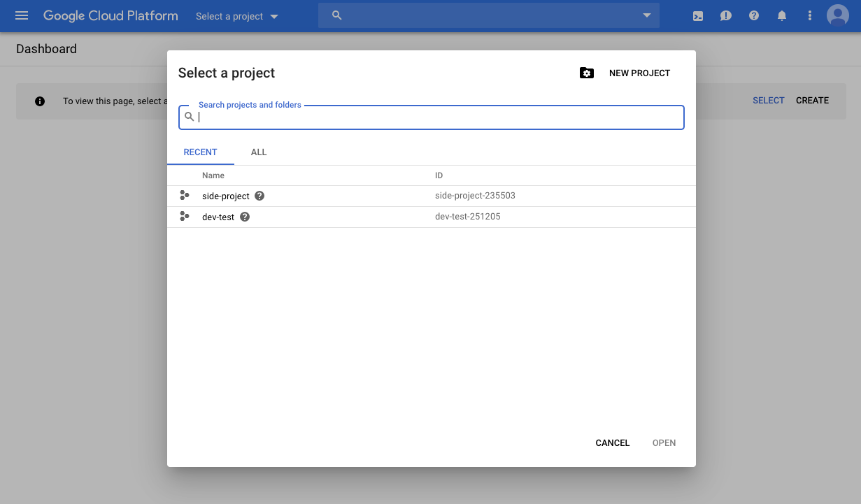Screen dimensions: 861x504
Task: Open the three-dot settings menu
Action: tap(810, 15)
